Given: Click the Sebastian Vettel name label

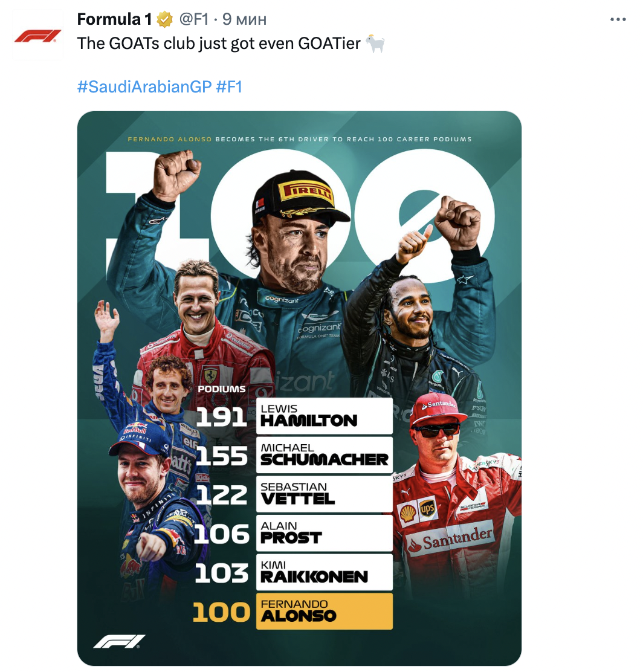Looking at the screenshot, I should tap(324, 494).
